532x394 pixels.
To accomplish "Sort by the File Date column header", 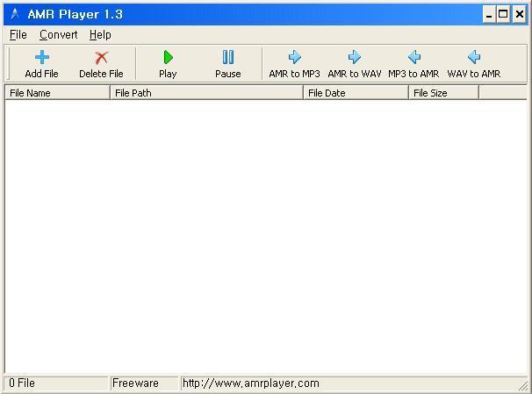I will click(356, 93).
